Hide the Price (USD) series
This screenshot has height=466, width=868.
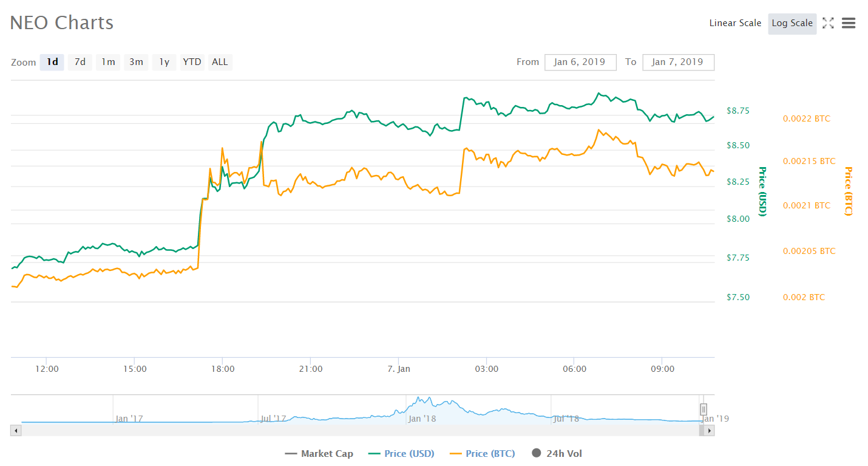pyautogui.click(x=401, y=453)
